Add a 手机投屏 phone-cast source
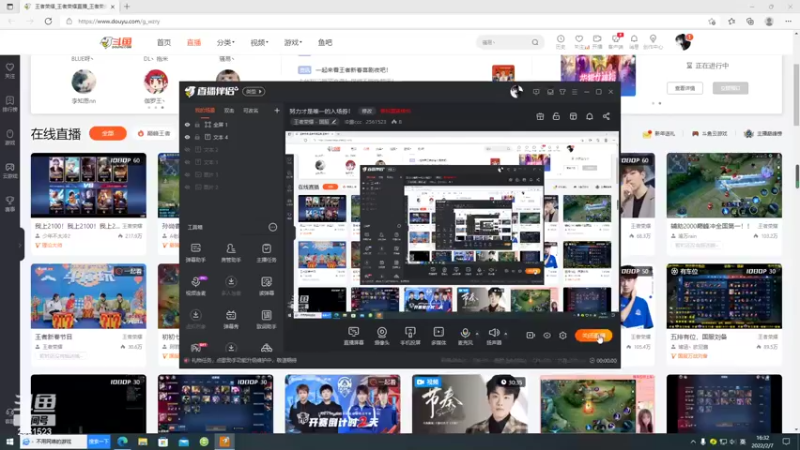800x450 pixels. coord(410,336)
